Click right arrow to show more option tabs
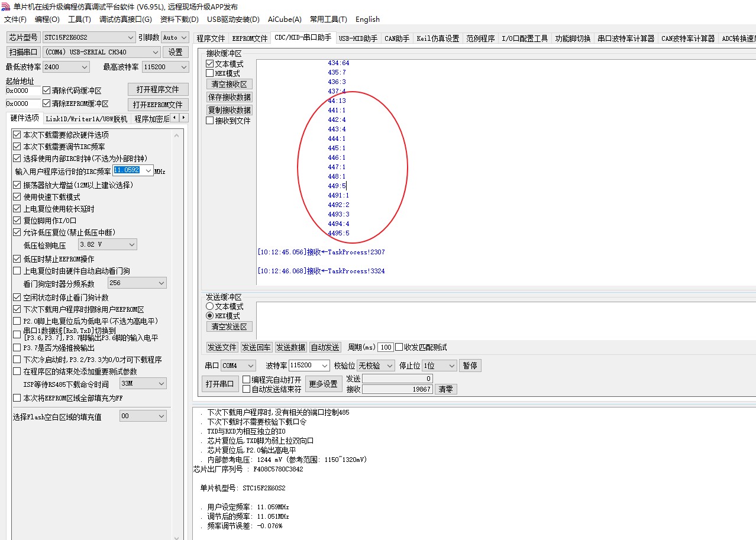This screenshot has width=756, height=540. (x=184, y=118)
